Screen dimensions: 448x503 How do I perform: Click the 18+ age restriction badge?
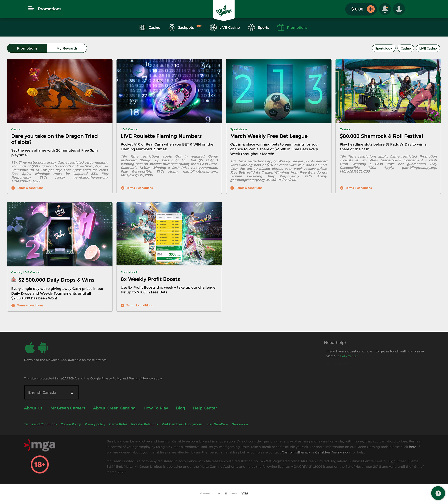(40, 464)
